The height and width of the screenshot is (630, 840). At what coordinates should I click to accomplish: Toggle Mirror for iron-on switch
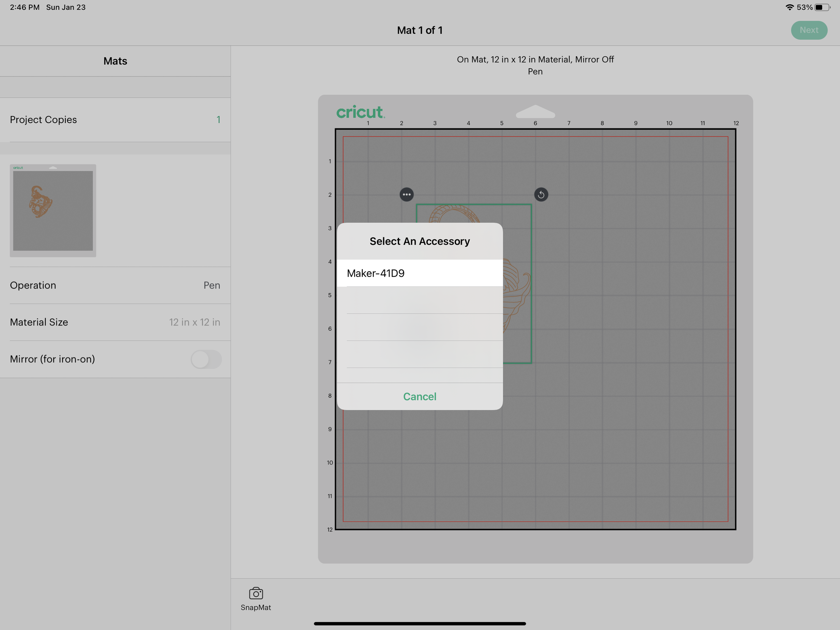tap(206, 359)
